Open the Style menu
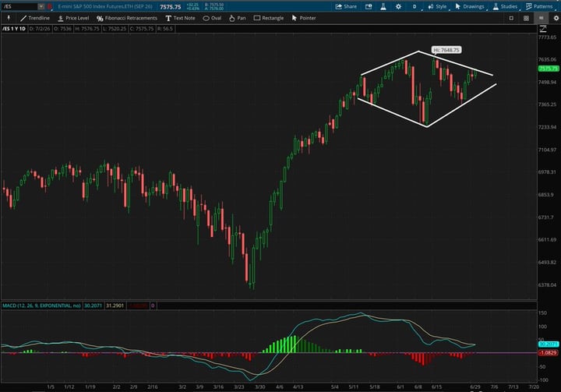This screenshot has height=392, width=561. click(437, 6)
